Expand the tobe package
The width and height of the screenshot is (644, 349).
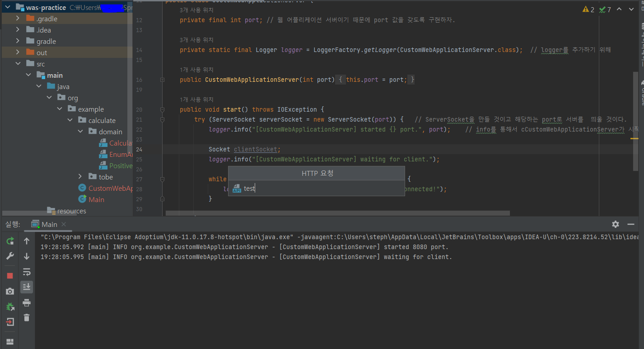click(x=80, y=177)
